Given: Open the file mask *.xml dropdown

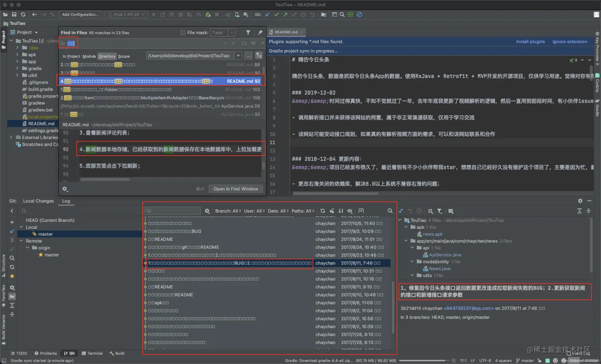Looking at the screenshot, I should (232, 33).
